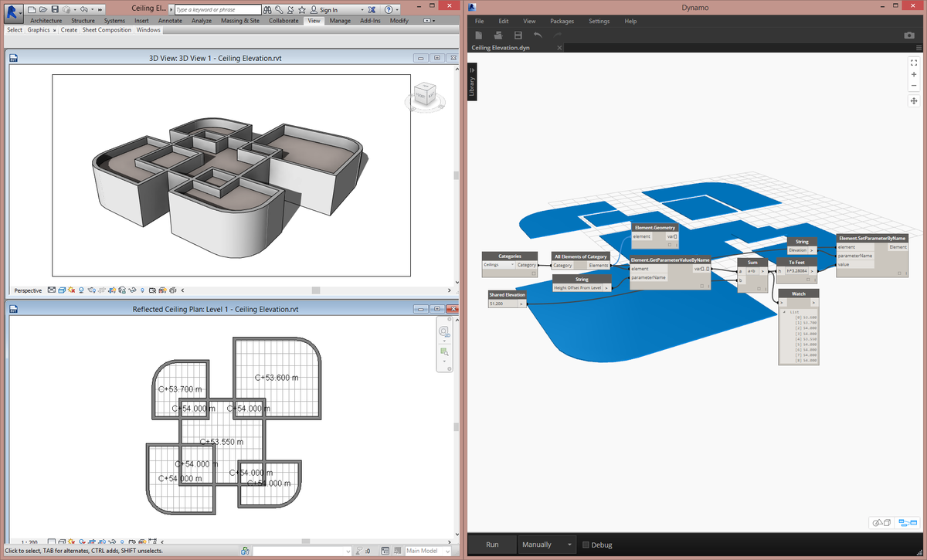
Task: Open the Massing & Site ribbon tab
Action: pos(240,21)
